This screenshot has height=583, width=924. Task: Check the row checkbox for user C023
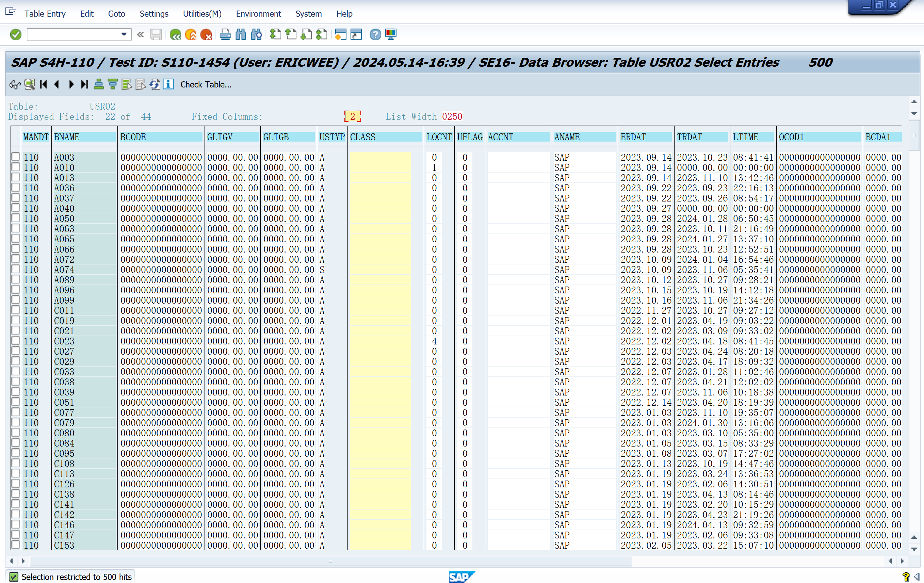16,341
